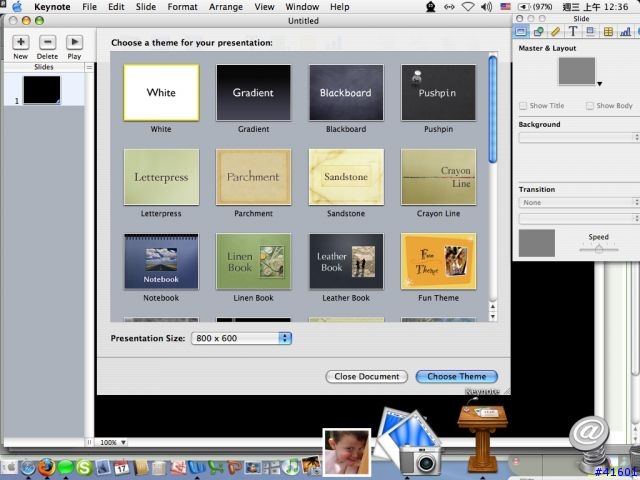Select the Linen Book theme thumbnail
This screenshot has width=640, height=480.
(x=253, y=261)
